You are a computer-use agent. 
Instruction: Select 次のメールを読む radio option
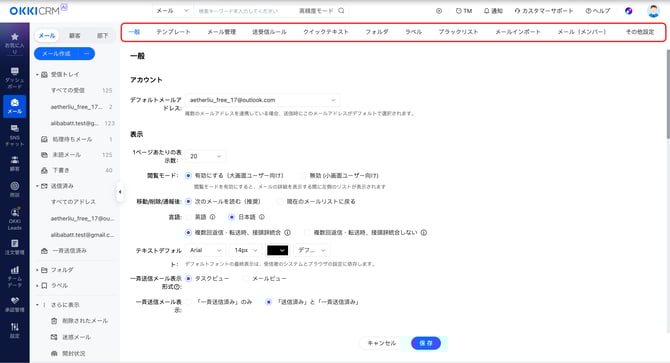(x=188, y=202)
